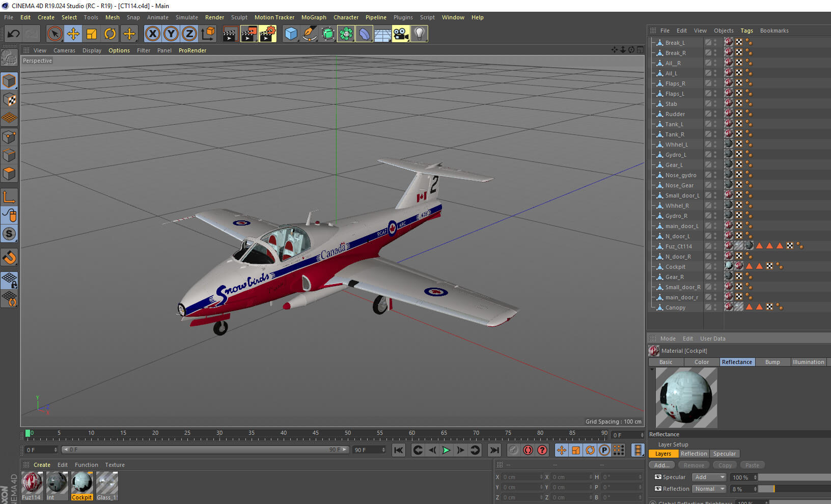Open the Illumination material tab

tap(808, 362)
